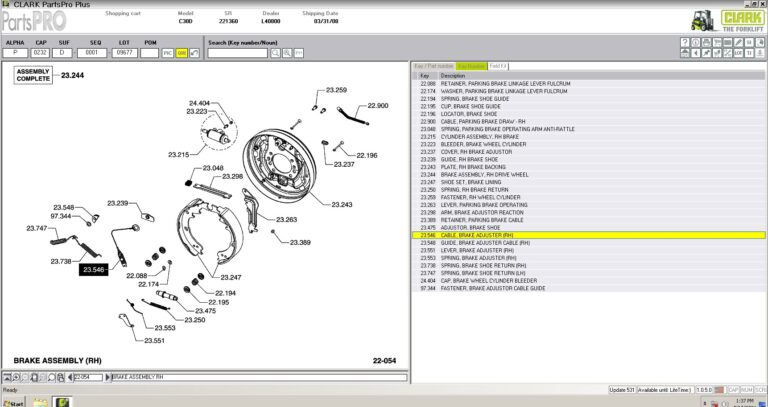This screenshot has width=768, height=407.
Task: Click the printer icon in top-right toolbar
Action: tap(706, 42)
